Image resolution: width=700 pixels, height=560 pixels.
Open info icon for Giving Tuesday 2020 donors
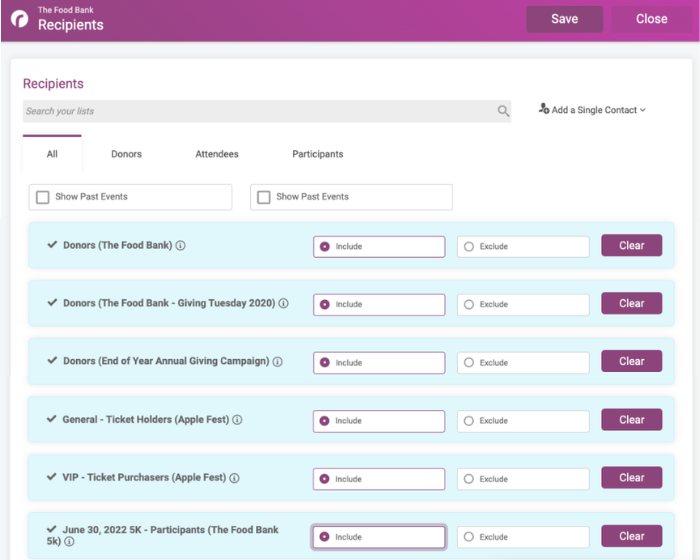283,303
